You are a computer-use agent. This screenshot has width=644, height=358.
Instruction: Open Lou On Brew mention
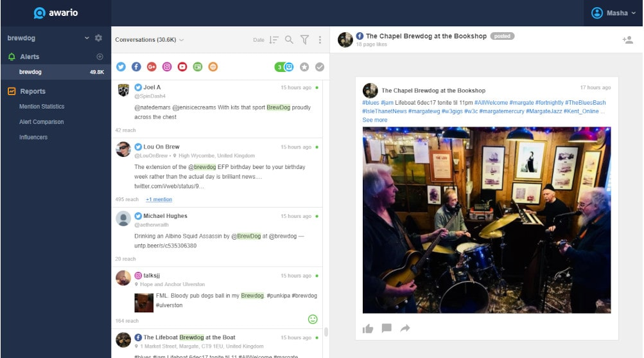pos(217,173)
